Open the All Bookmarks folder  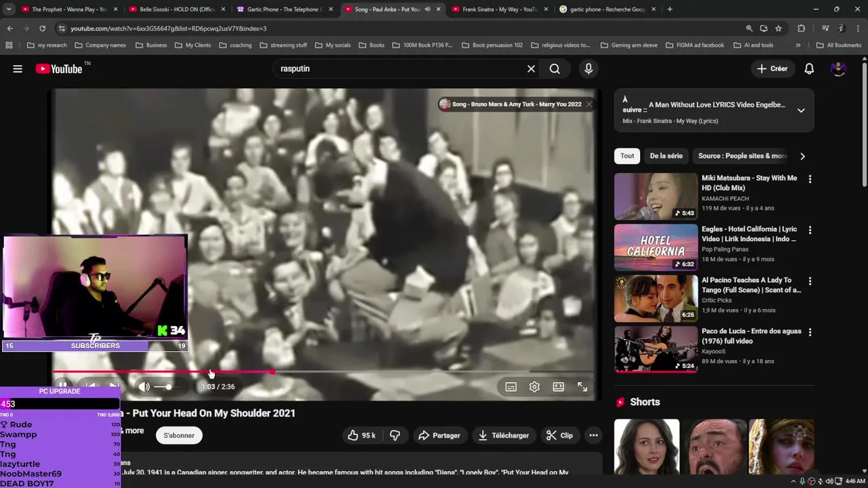838,45
